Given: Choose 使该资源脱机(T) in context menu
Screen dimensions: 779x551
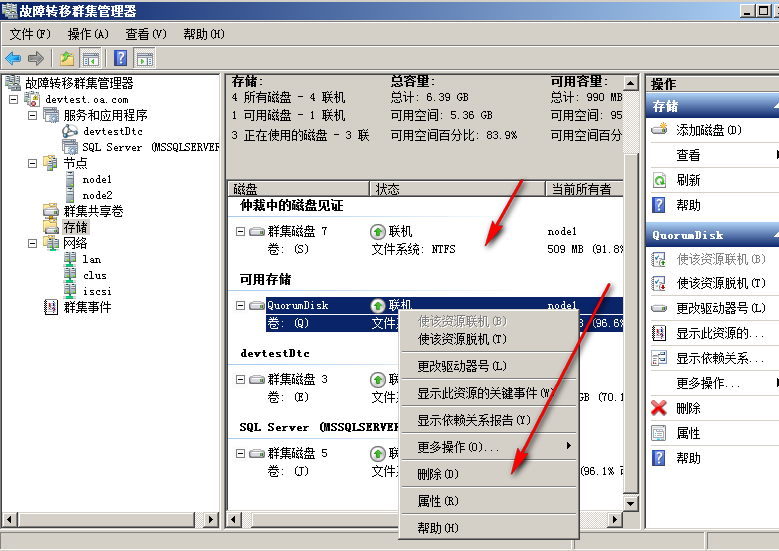Looking at the screenshot, I should [x=489, y=339].
